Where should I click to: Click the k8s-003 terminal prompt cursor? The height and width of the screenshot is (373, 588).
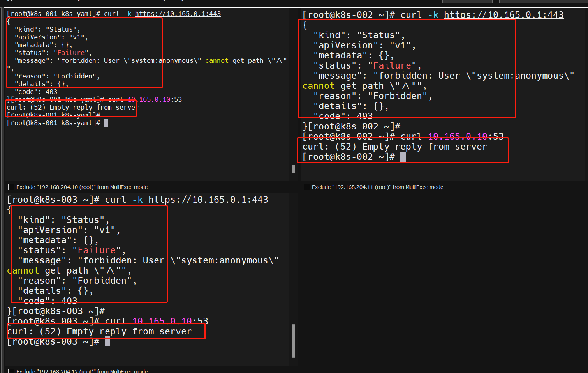click(x=107, y=342)
